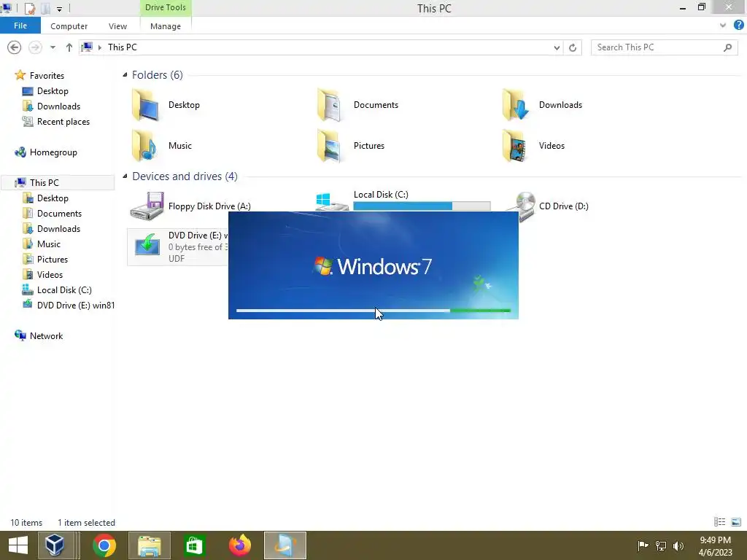Viewport: 747px width, 560px height.
Task: Select the Downloads folder in Folders group
Action: click(542, 105)
